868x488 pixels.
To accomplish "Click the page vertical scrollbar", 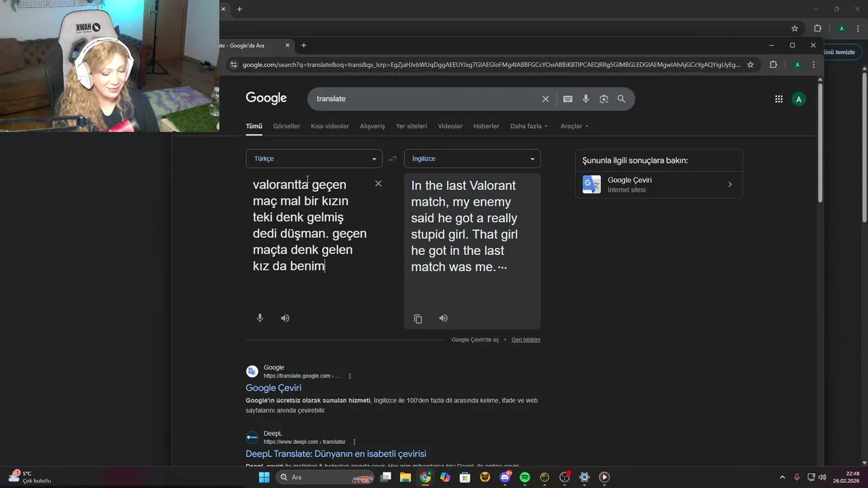I will tap(820, 144).
